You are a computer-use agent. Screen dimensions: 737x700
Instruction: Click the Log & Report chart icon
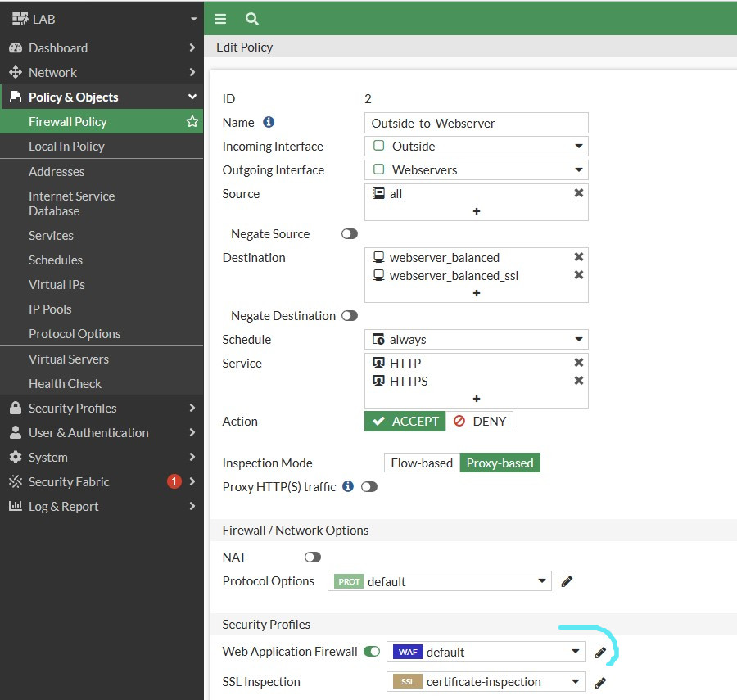click(16, 506)
